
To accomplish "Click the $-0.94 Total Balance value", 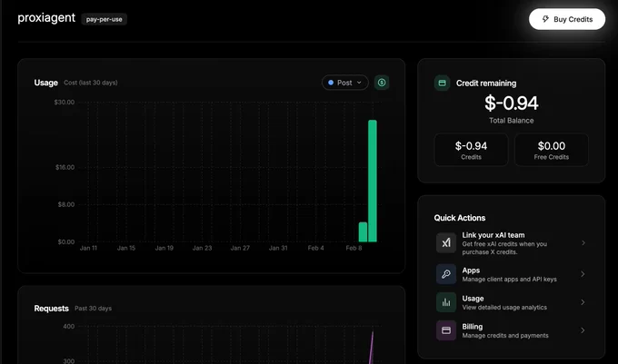I will pyautogui.click(x=511, y=103).
